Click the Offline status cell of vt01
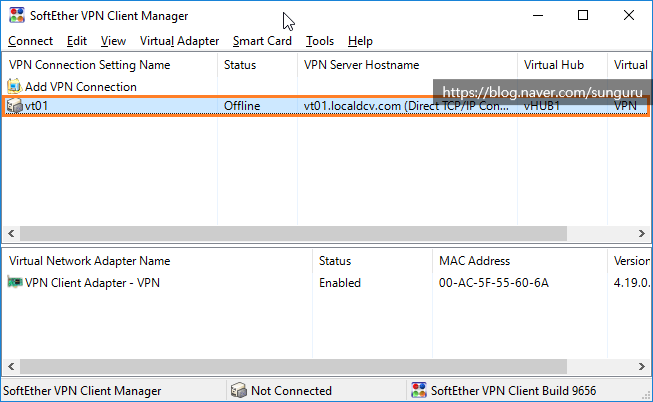 click(242, 106)
